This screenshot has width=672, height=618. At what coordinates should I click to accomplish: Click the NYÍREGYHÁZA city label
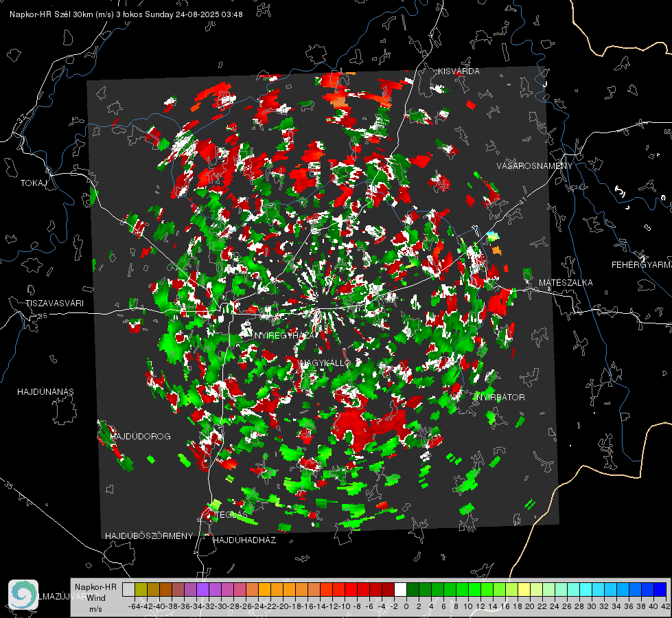(x=286, y=335)
